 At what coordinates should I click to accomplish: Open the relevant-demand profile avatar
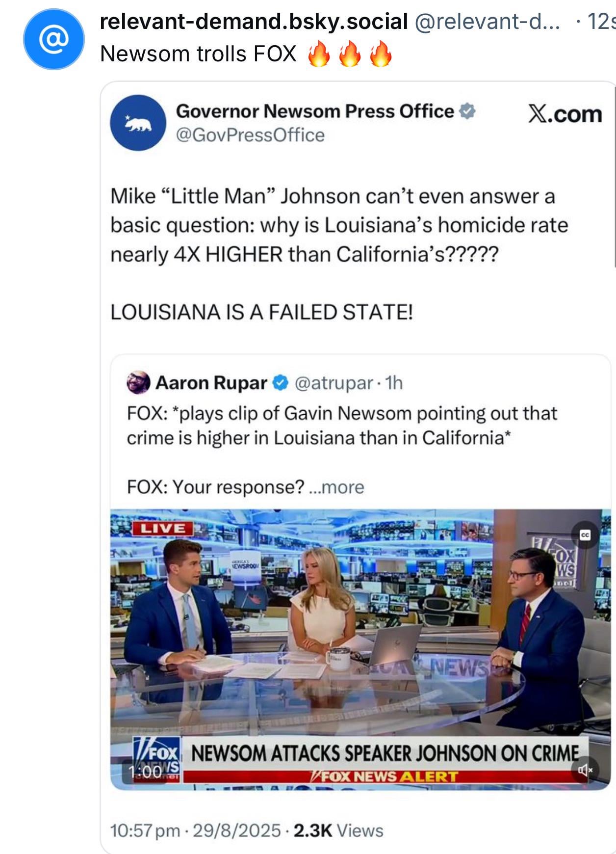pos(54,39)
